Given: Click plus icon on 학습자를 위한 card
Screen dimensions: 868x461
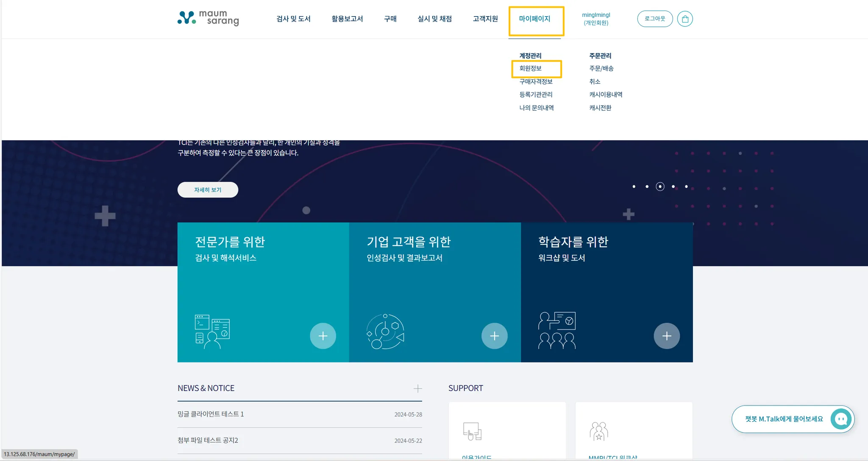Looking at the screenshot, I should tap(666, 336).
